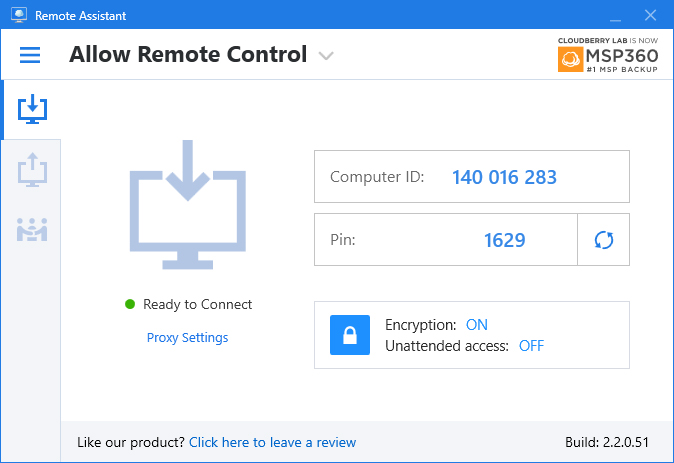Viewport: 674px width, 463px height.
Task: Click the large monitor download illustration
Action: click(186, 205)
